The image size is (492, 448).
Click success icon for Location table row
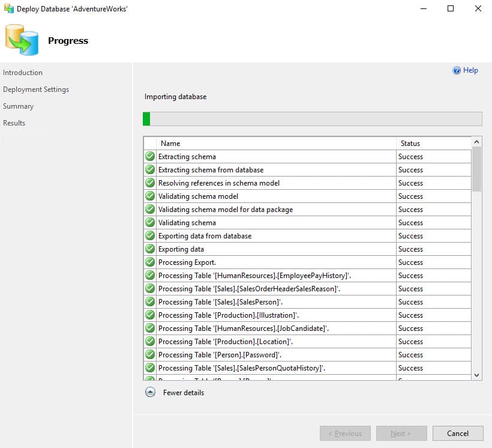(150, 341)
